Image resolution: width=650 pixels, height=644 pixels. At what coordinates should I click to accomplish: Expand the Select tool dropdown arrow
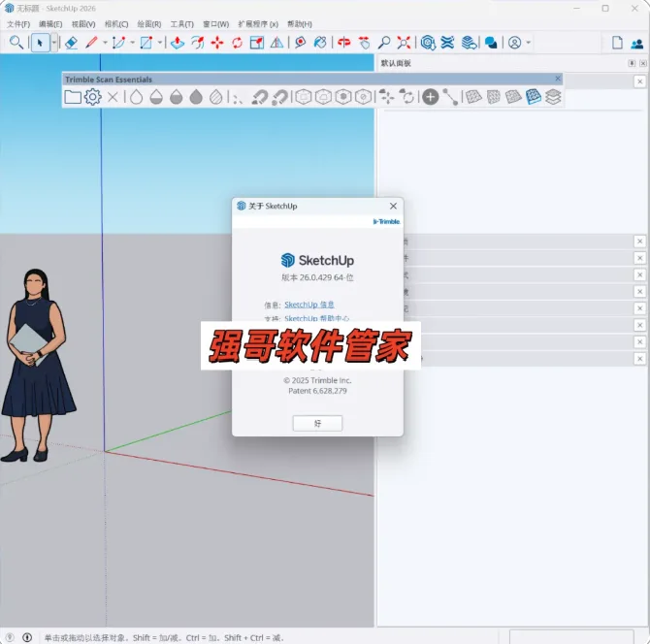click(54, 43)
